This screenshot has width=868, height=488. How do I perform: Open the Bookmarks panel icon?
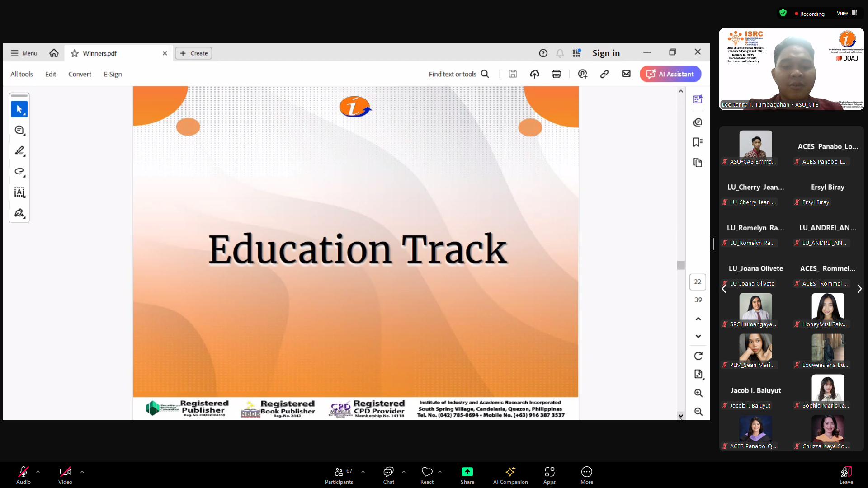(698, 142)
